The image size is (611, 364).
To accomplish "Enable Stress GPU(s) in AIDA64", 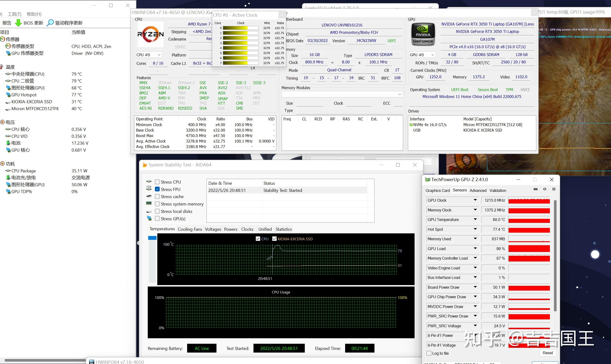I will pos(158,219).
